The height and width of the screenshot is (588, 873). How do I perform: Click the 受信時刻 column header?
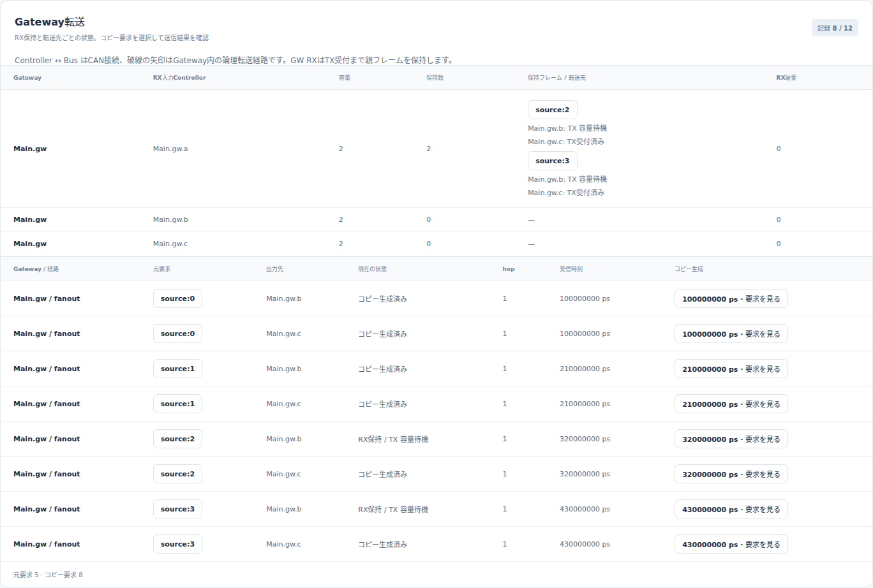(x=571, y=269)
